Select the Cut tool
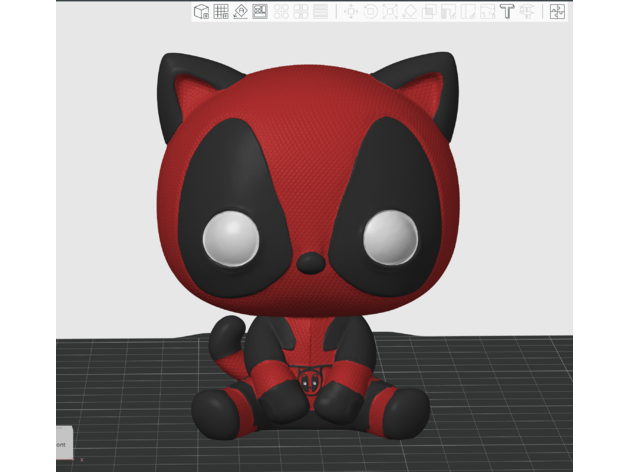This screenshot has height=472, width=628. tap(429, 12)
